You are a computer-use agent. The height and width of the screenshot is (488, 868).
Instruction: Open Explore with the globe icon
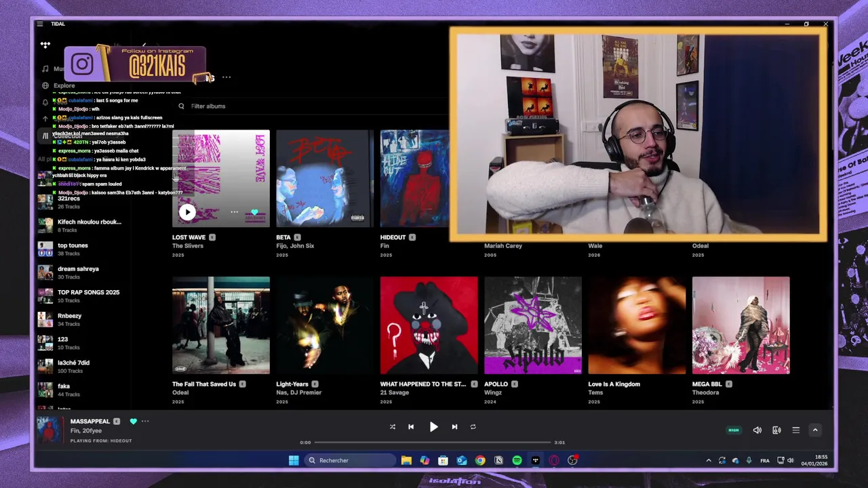coord(45,85)
